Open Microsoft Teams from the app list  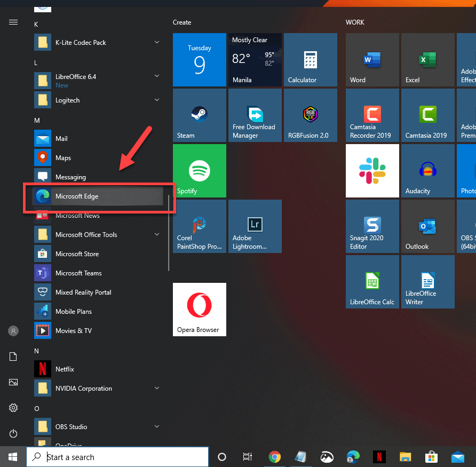[99, 273]
